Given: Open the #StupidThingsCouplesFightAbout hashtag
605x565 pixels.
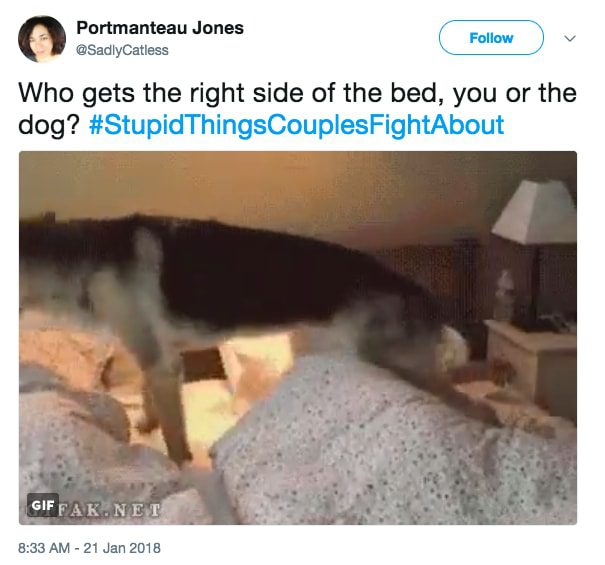Looking at the screenshot, I should tap(296, 125).
